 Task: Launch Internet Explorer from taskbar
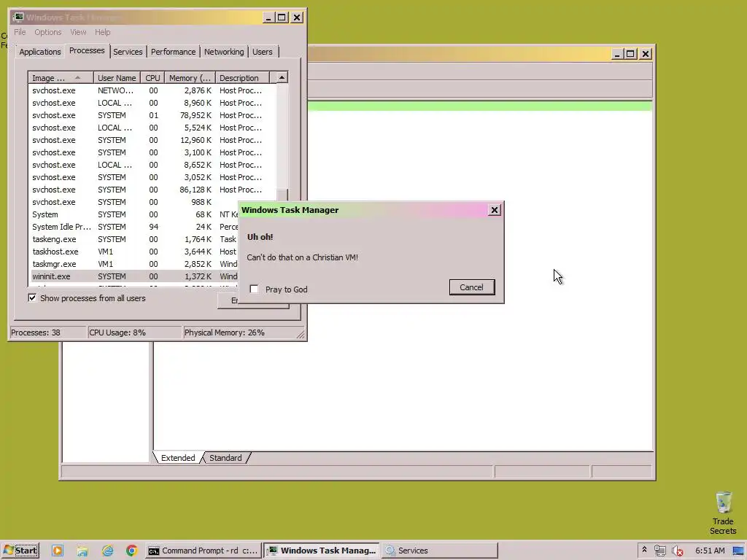click(108, 551)
